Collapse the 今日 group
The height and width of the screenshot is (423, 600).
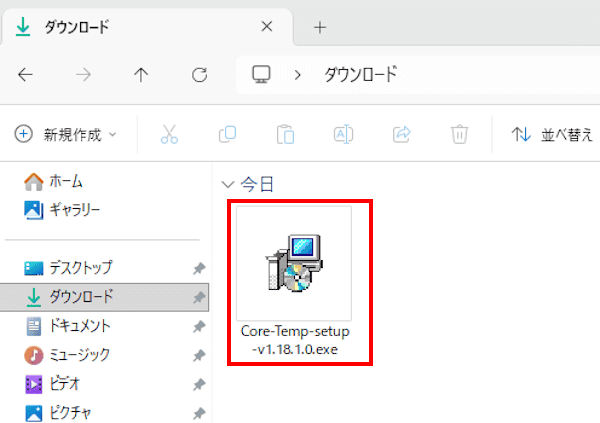coord(228,184)
